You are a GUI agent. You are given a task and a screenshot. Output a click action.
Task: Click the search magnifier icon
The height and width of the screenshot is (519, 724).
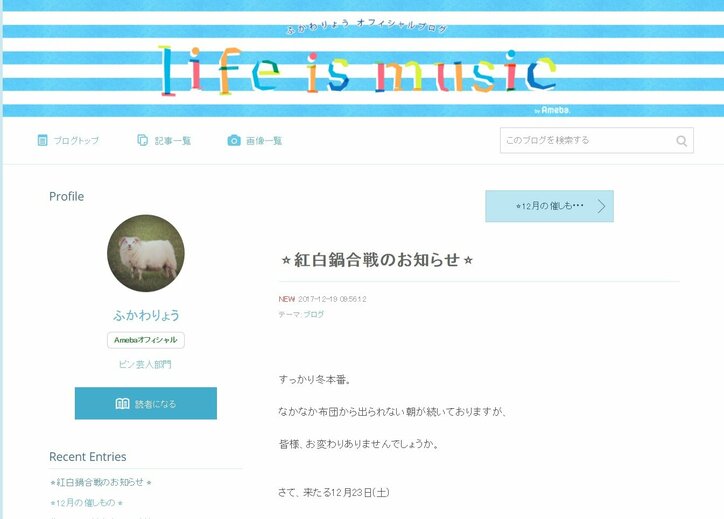click(x=682, y=141)
